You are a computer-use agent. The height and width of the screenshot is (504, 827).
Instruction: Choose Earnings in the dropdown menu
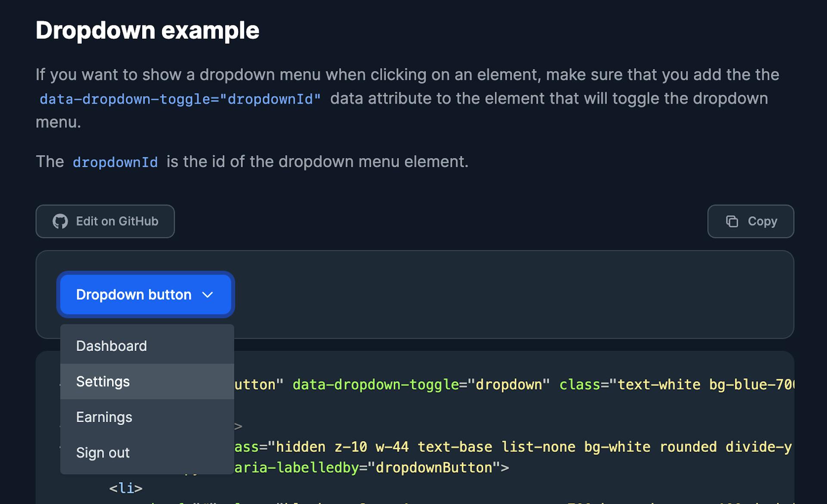click(104, 417)
